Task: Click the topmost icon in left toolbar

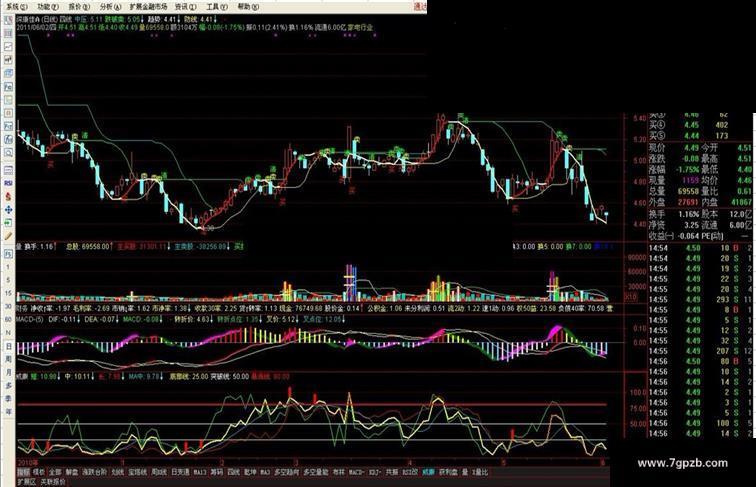Action: (8, 20)
